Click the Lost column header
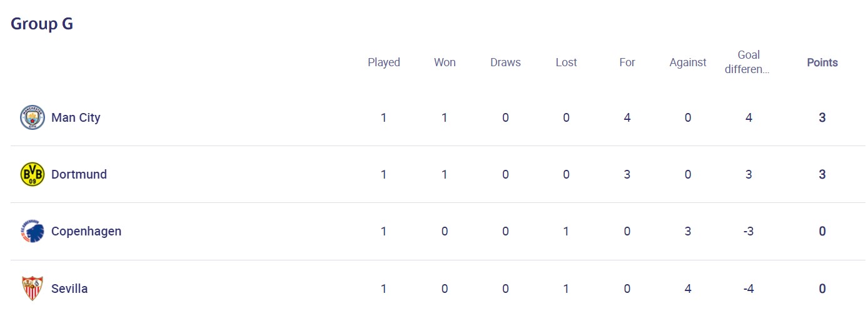The image size is (868, 316). click(x=566, y=62)
